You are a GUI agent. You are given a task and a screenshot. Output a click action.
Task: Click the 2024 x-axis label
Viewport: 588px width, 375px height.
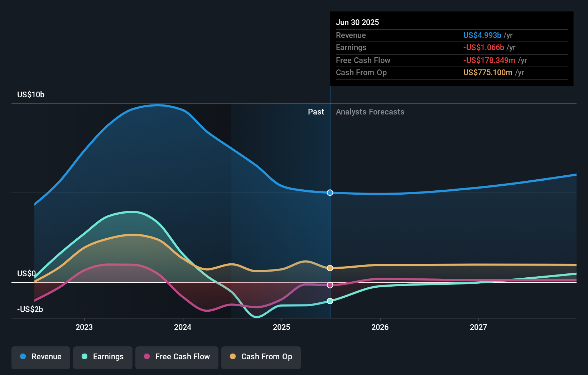click(x=183, y=327)
